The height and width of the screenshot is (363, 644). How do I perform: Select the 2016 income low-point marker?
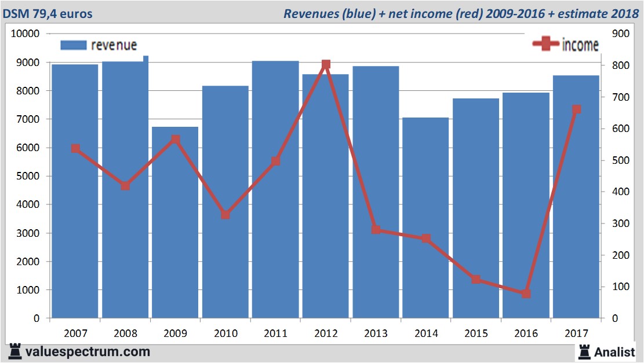(x=526, y=294)
